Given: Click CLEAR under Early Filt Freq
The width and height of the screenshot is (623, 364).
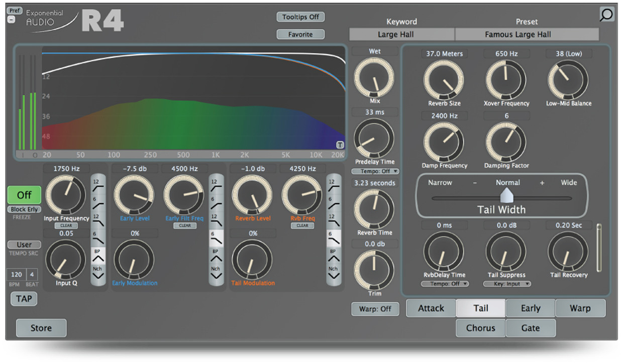Looking at the screenshot, I should click(x=185, y=226).
